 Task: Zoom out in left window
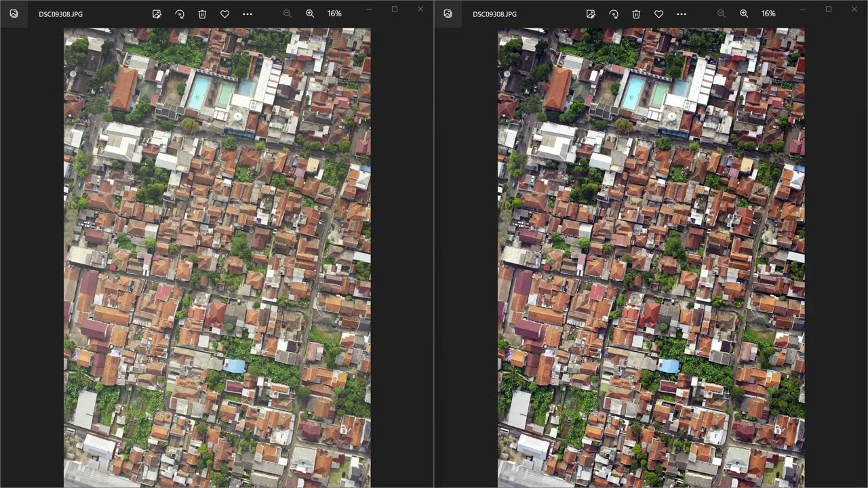tap(288, 14)
